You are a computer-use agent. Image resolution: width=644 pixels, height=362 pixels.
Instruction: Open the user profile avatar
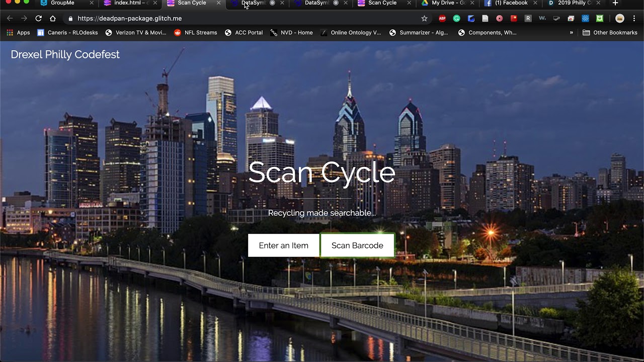(620, 19)
